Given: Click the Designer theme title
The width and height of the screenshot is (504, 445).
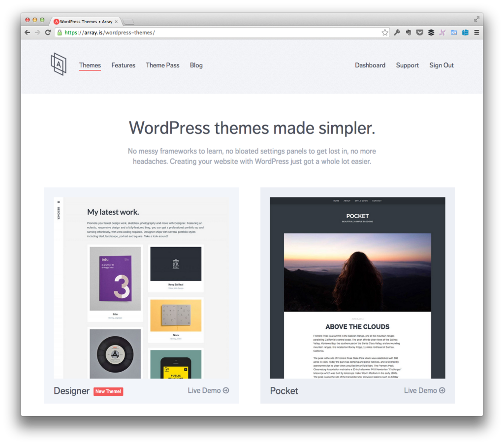Looking at the screenshot, I should pyautogui.click(x=71, y=391).
